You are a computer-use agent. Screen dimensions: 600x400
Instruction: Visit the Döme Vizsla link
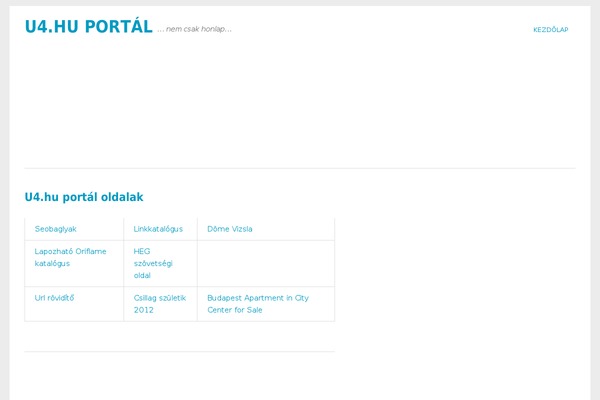pyautogui.click(x=230, y=229)
